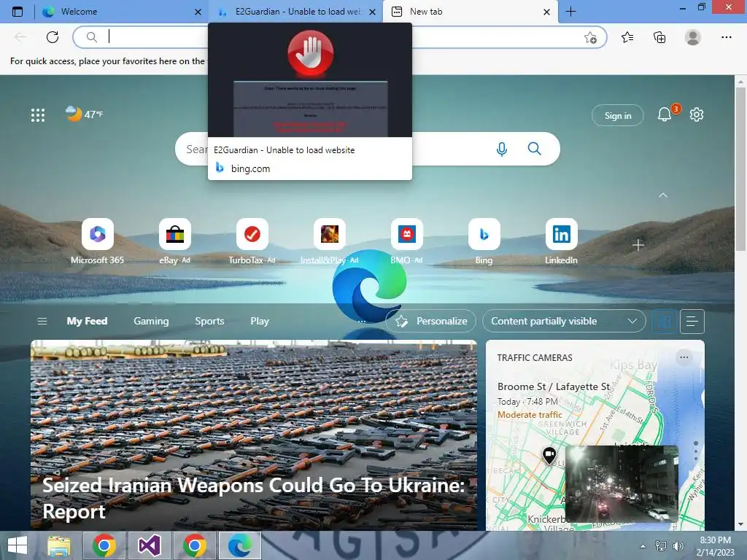Switch to the Welcome tab

(x=121, y=12)
